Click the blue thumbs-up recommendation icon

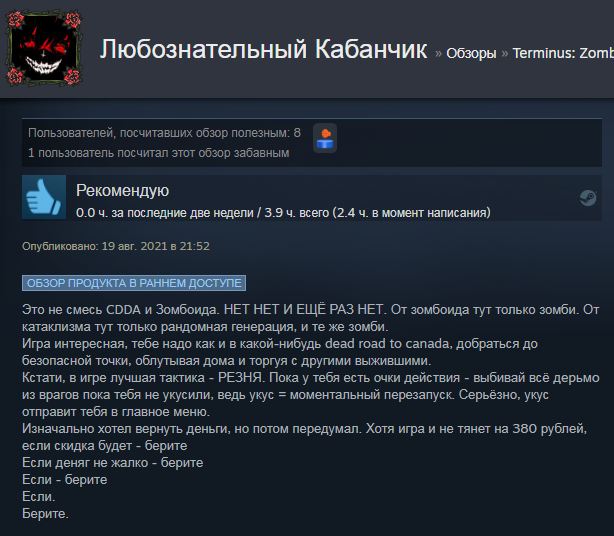[x=44, y=197]
